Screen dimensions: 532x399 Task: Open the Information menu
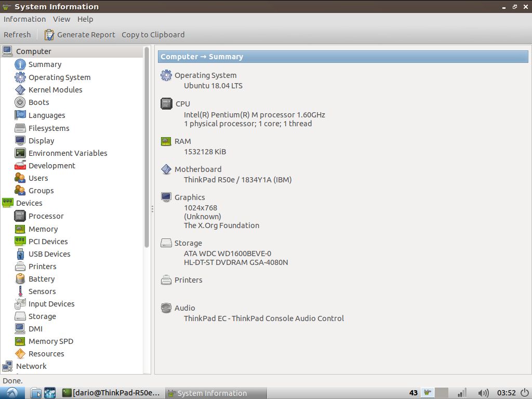click(24, 19)
